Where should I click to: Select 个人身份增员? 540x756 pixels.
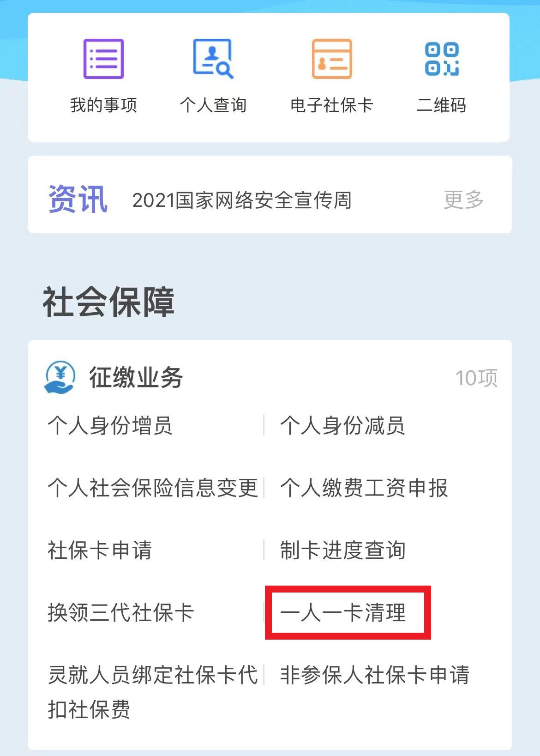110,425
